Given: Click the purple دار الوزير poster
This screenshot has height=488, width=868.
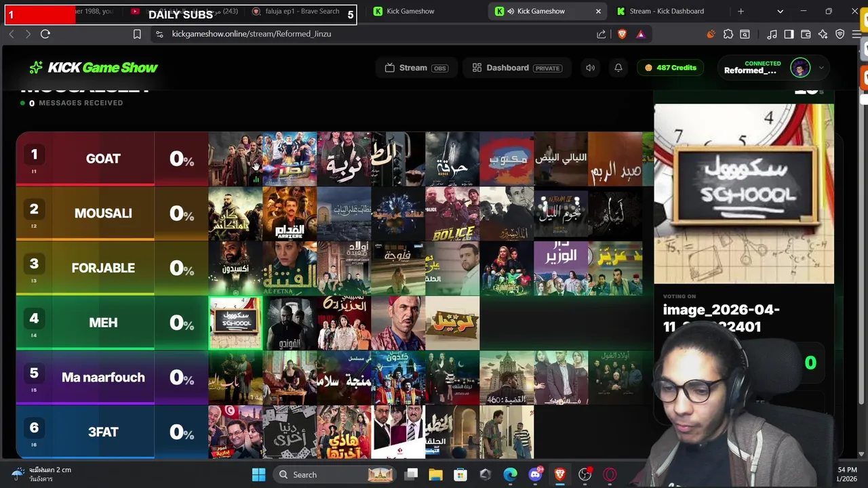Looking at the screenshot, I should [x=561, y=268].
